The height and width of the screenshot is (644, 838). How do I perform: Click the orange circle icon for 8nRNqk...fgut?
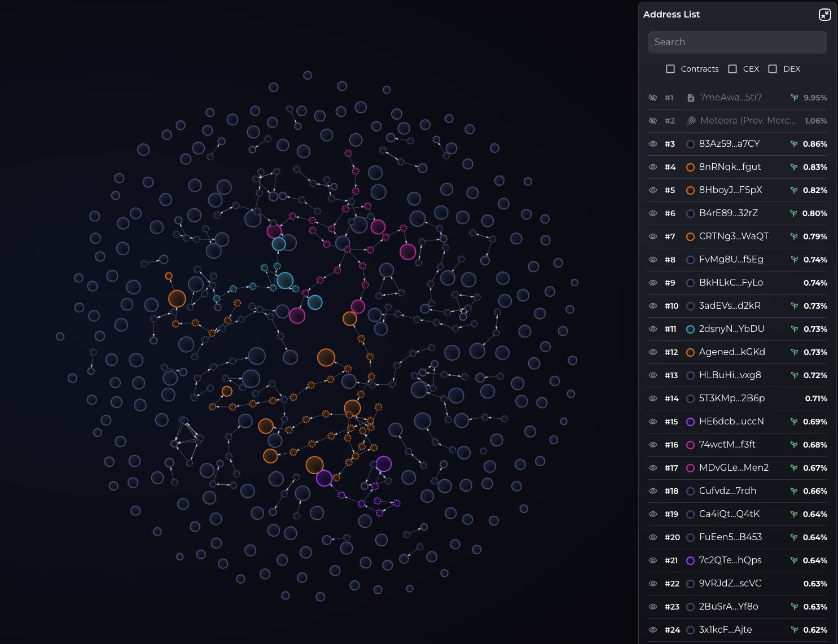(x=690, y=167)
